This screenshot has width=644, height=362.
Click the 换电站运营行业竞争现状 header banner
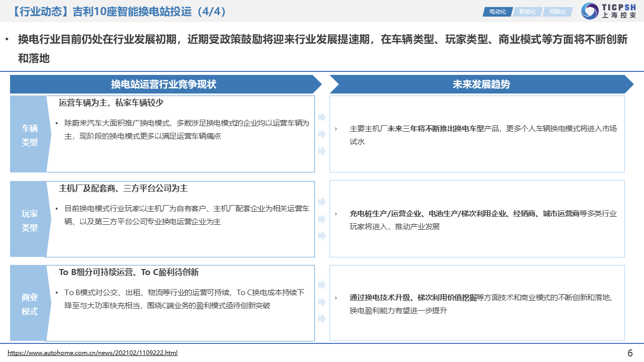164,84
